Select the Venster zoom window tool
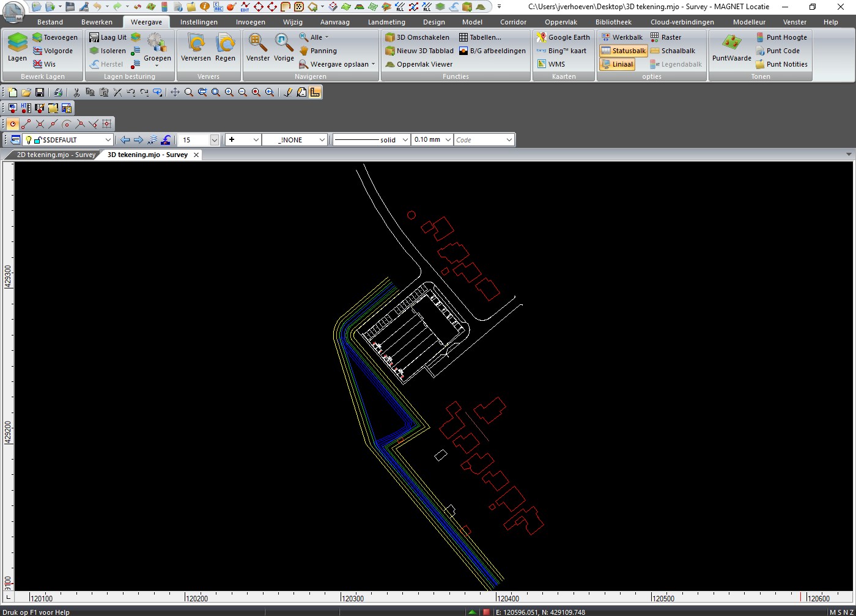This screenshot has height=616, width=856. (257, 48)
